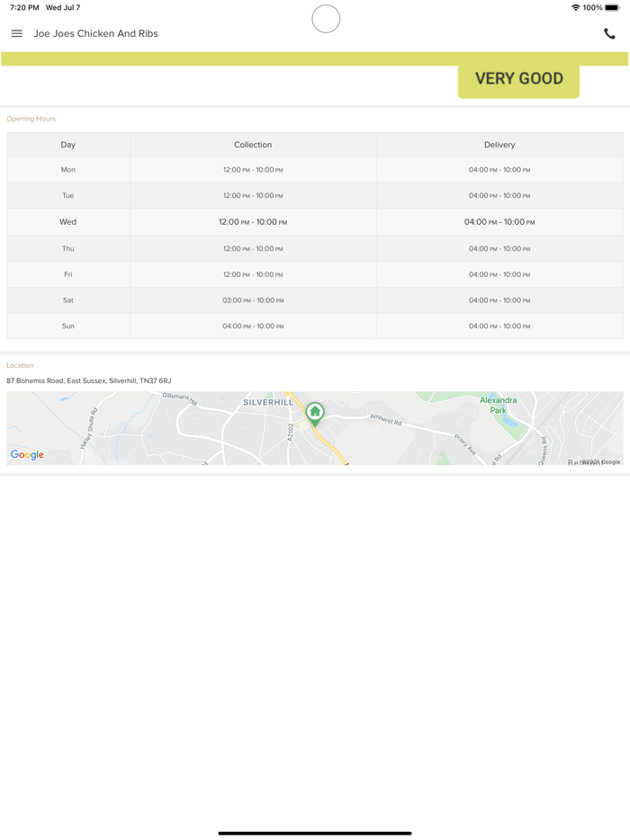This screenshot has width=630, height=840.
Task: Open the hamburger menu
Action: coord(17,34)
